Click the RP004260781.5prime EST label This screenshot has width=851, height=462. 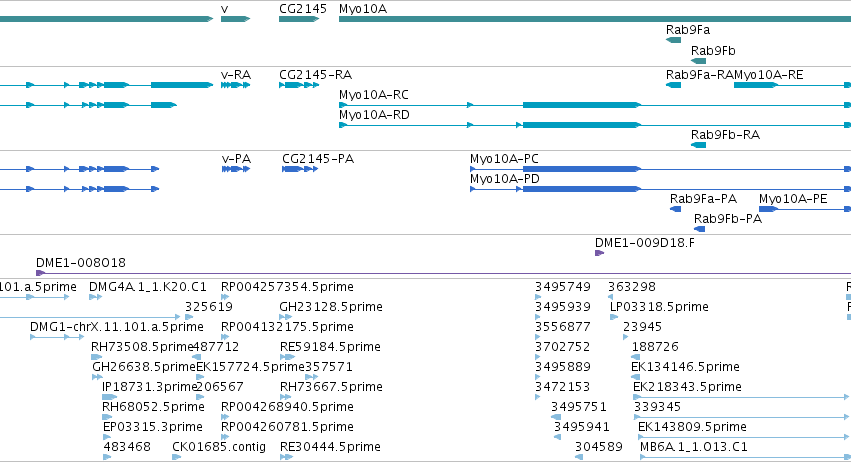[x=287, y=428]
